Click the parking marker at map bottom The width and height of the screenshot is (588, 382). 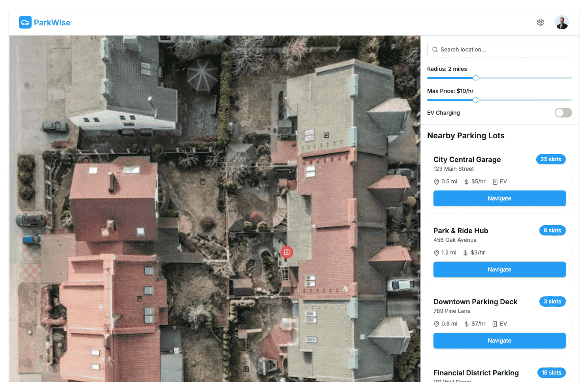pyautogui.click(x=246, y=369)
